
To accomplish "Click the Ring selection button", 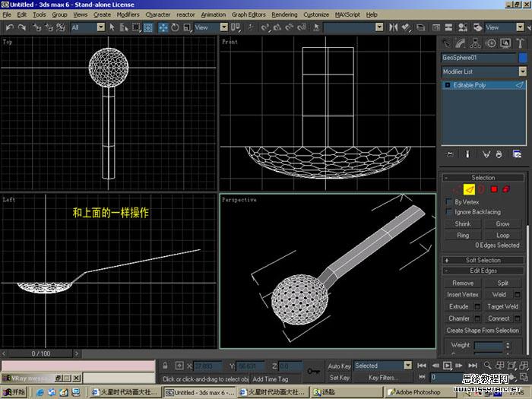I will [x=463, y=236].
